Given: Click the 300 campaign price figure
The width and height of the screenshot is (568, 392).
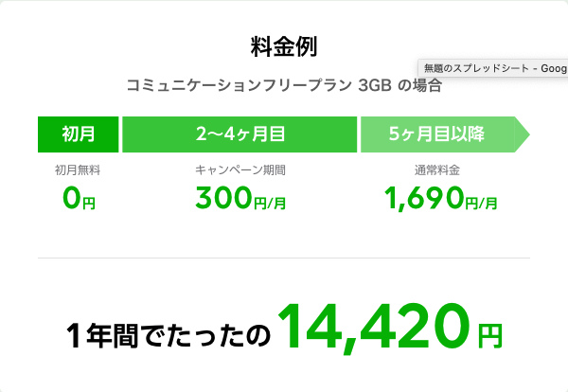Looking at the screenshot, I should pos(223,198).
